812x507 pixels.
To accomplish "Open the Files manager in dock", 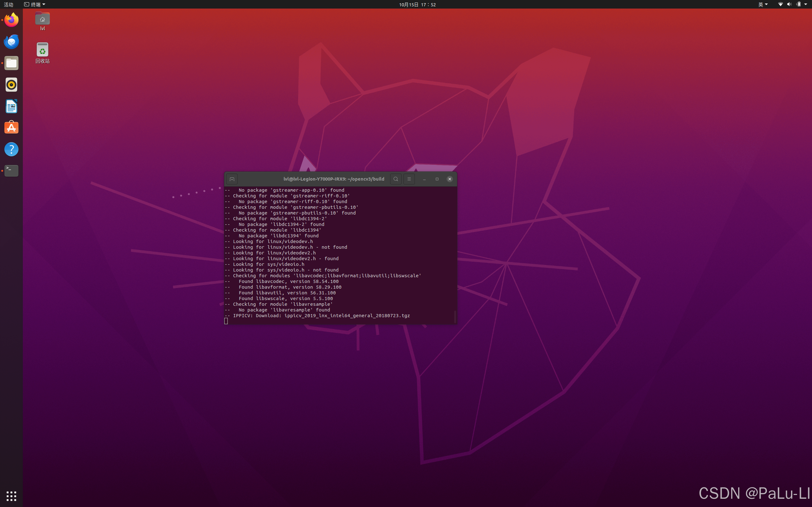I will coord(11,63).
